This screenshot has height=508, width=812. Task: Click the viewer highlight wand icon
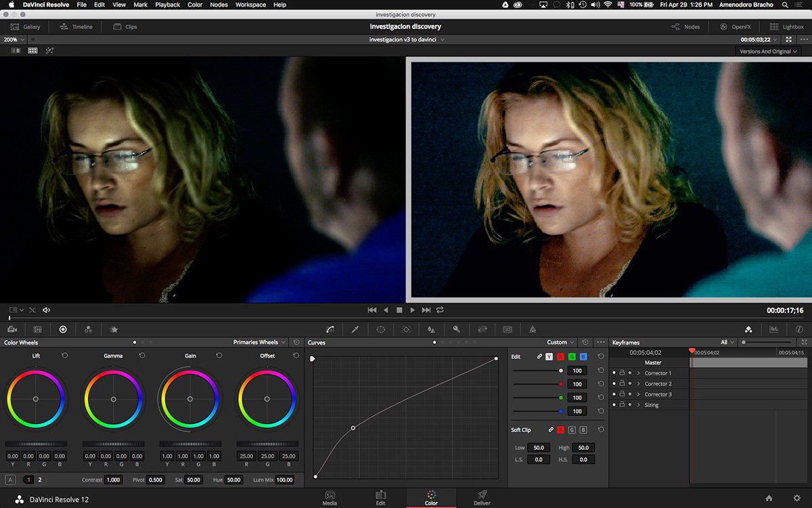(49, 51)
